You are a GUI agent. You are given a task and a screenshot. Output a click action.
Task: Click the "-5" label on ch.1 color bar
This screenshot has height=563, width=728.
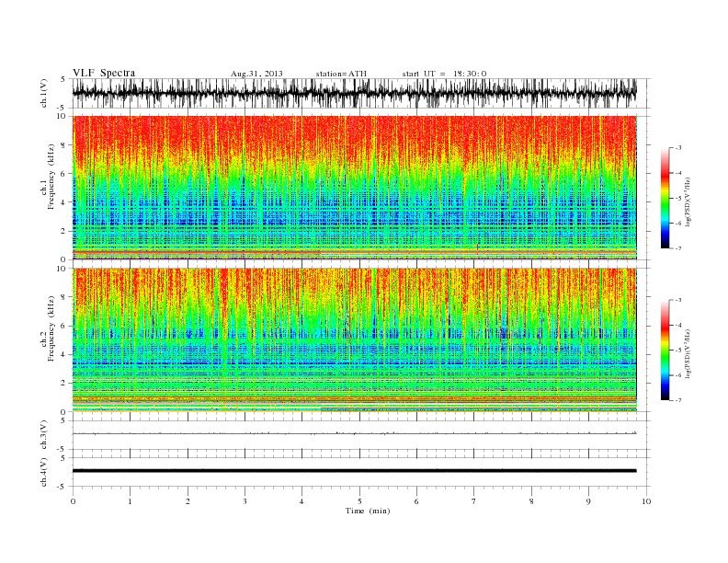coord(678,199)
